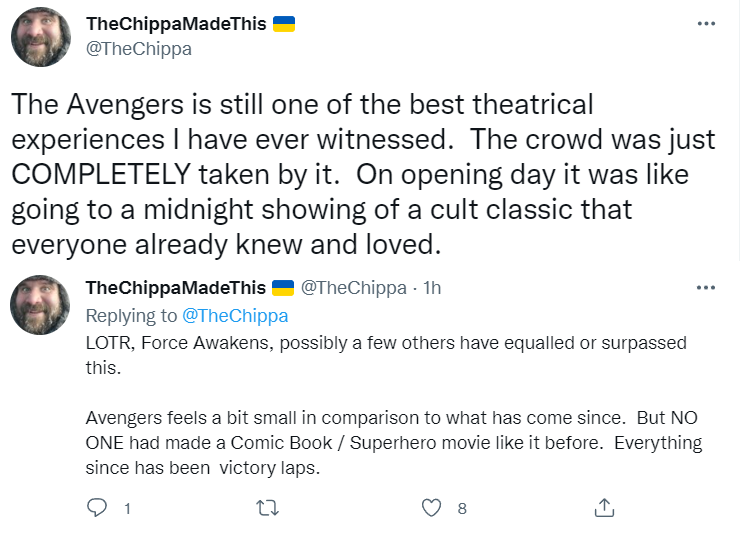Click the flag emoji in the reply header
The height and width of the screenshot is (533, 743).
(283, 288)
